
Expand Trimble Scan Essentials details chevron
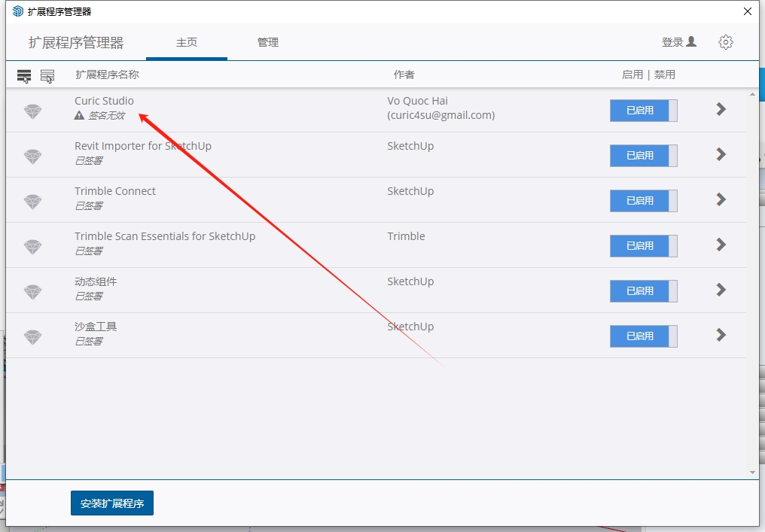point(721,245)
